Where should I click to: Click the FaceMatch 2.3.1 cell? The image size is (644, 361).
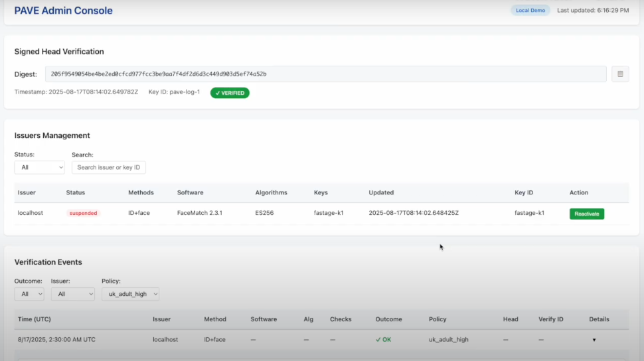pos(200,213)
